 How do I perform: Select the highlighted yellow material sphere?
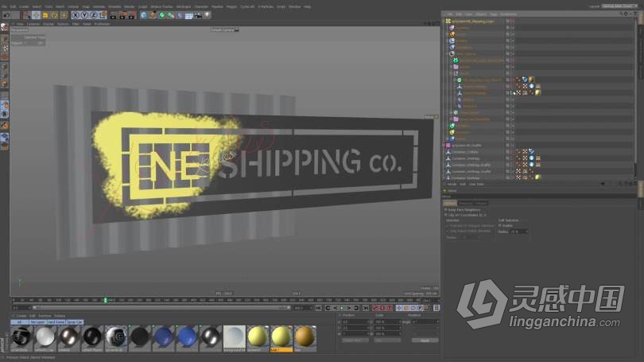point(281,338)
